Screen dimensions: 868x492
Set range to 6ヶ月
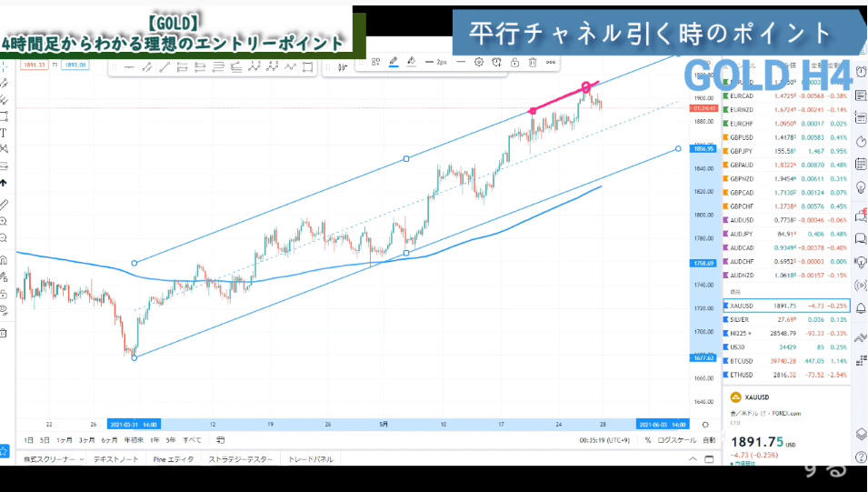109,440
